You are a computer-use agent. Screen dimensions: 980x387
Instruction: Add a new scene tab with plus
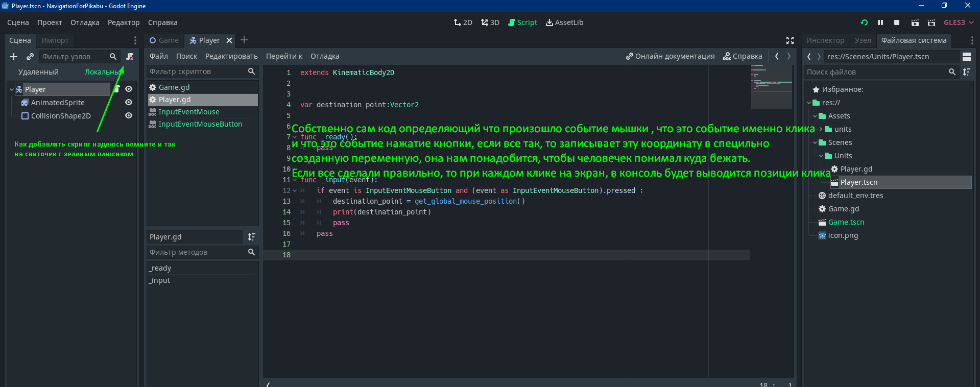[x=244, y=40]
